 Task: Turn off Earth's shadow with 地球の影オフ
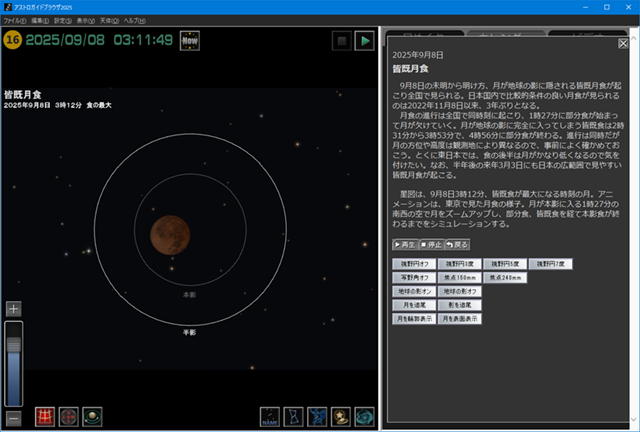click(458, 290)
